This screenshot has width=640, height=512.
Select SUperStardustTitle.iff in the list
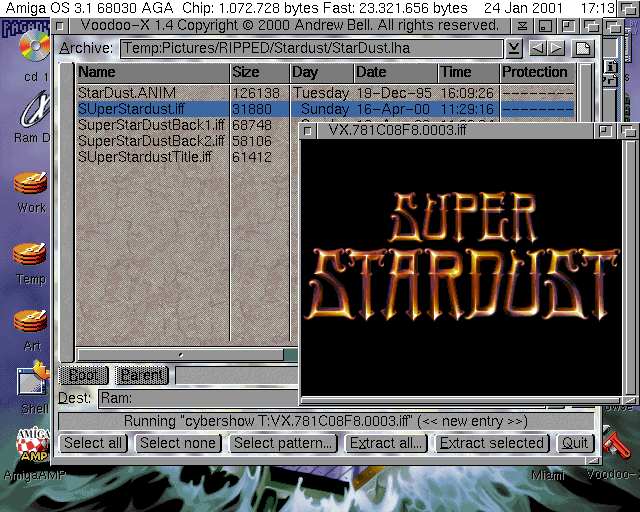(144, 157)
